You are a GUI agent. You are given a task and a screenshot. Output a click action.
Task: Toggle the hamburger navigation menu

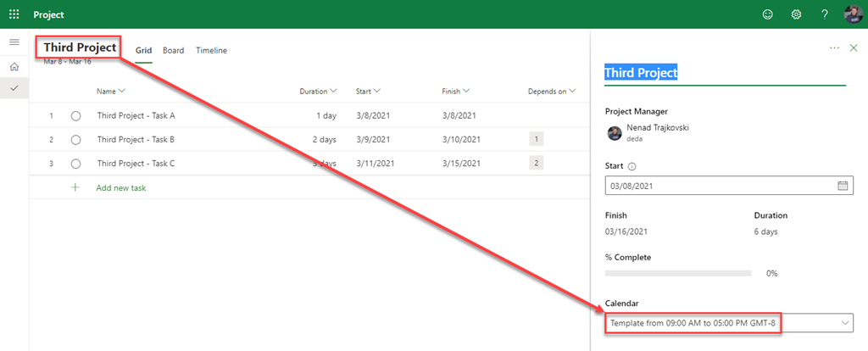coord(14,42)
